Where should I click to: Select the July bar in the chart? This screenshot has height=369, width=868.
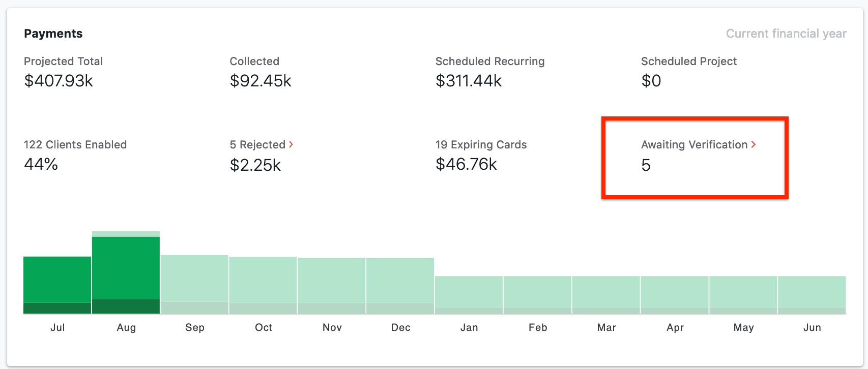[57, 285]
